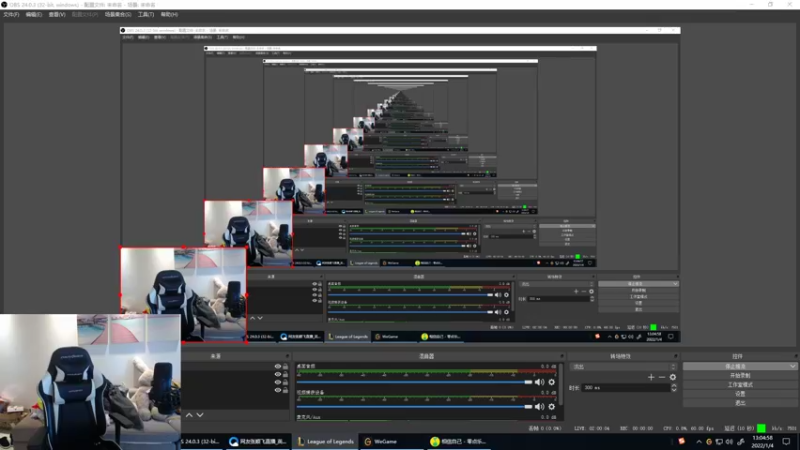Toggle the lock on the third source
Image resolution: width=800 pixels, height=450 pixels.
click(x=286, y=382)
